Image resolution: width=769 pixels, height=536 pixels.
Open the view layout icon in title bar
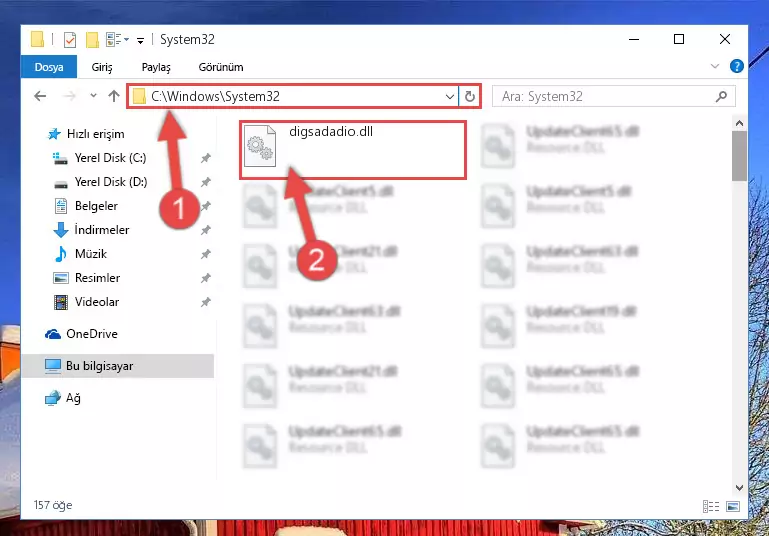click(x=117, y=40)
